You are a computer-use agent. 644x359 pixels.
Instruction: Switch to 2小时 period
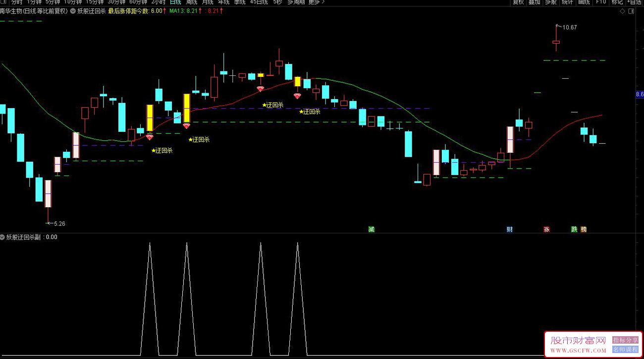click(158, 2)
